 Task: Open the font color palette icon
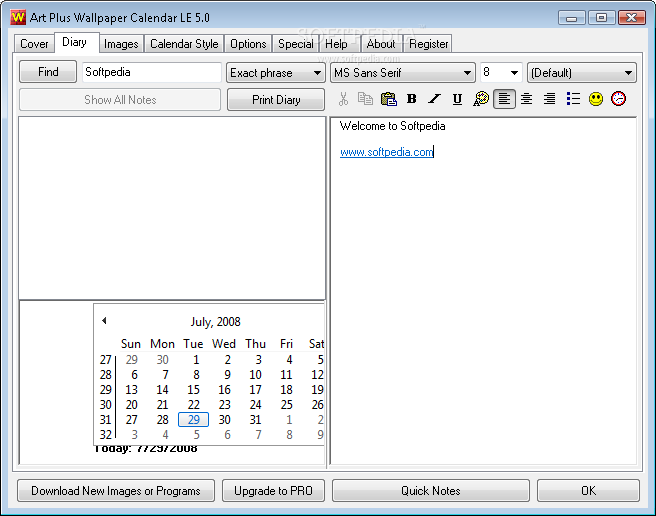[x=481, y=99]
